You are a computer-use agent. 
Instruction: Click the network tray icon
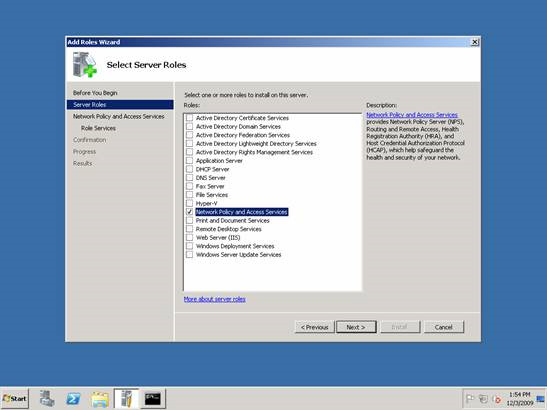pyautogui.click(x=483, y=398)
